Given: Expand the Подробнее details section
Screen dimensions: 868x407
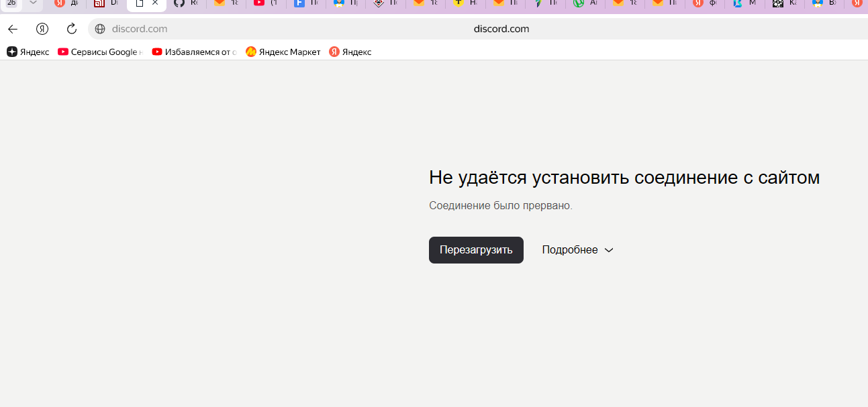Looking at the screenshot, I should point(577,250).
